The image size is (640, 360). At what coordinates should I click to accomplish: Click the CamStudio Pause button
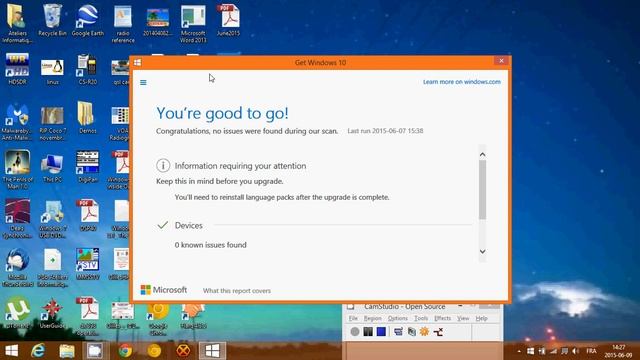[368, 331]
